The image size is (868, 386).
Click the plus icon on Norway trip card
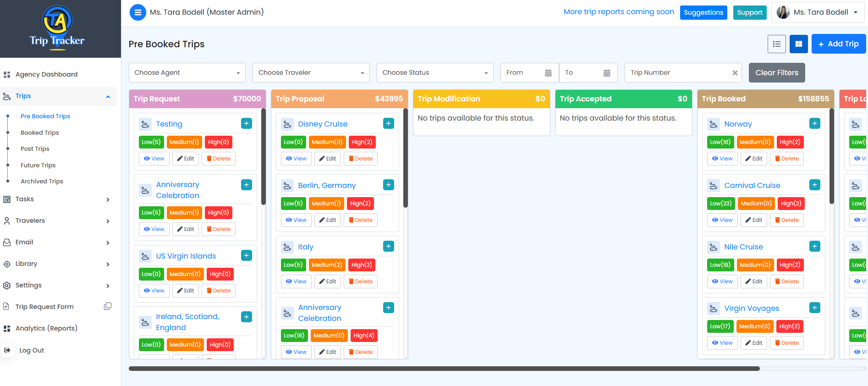pos(814,124)
